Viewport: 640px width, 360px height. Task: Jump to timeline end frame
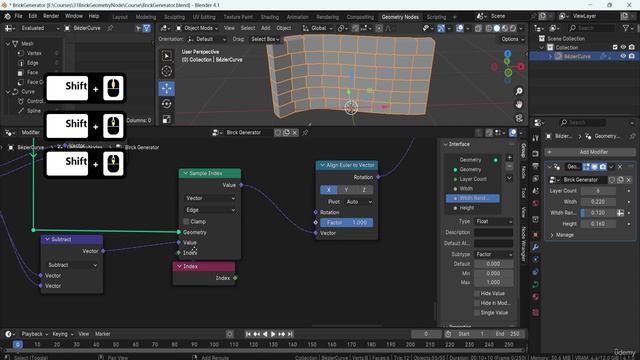(290, 334)
